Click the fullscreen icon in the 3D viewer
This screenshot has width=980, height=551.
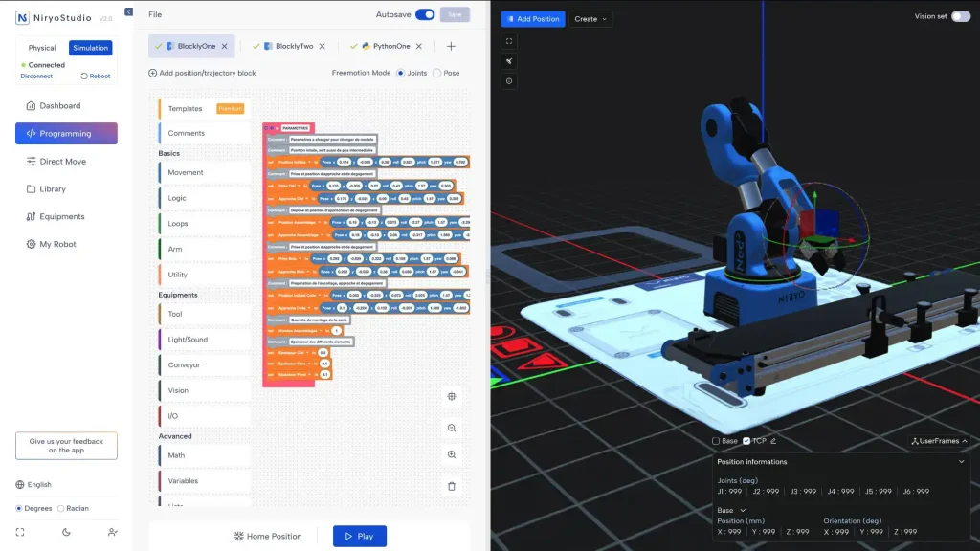click(509, 41)
